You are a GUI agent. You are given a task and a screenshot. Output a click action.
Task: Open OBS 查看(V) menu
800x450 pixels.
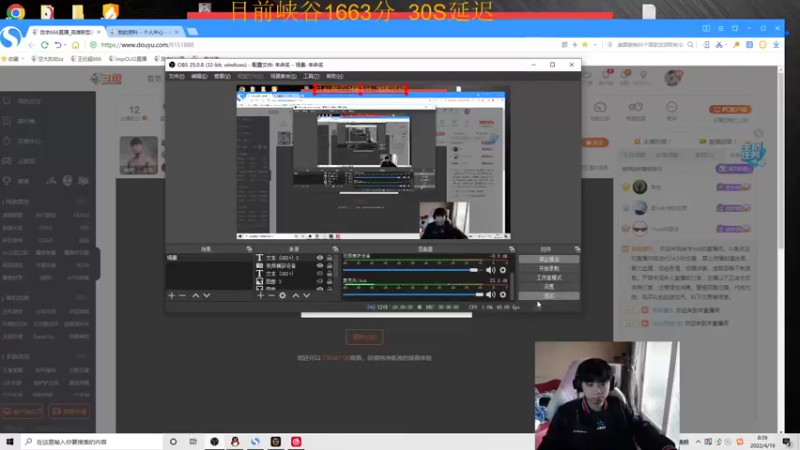[x=222, y=76]
